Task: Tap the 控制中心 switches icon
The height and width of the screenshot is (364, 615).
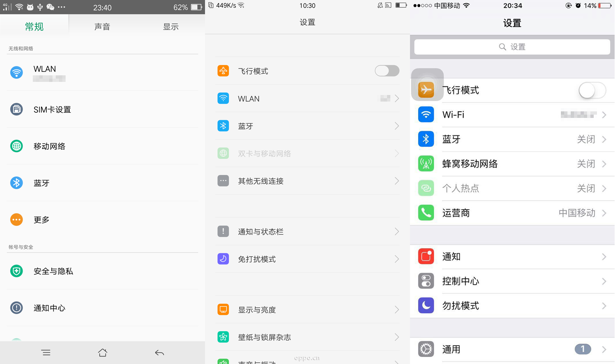Action: coord(426,281)
